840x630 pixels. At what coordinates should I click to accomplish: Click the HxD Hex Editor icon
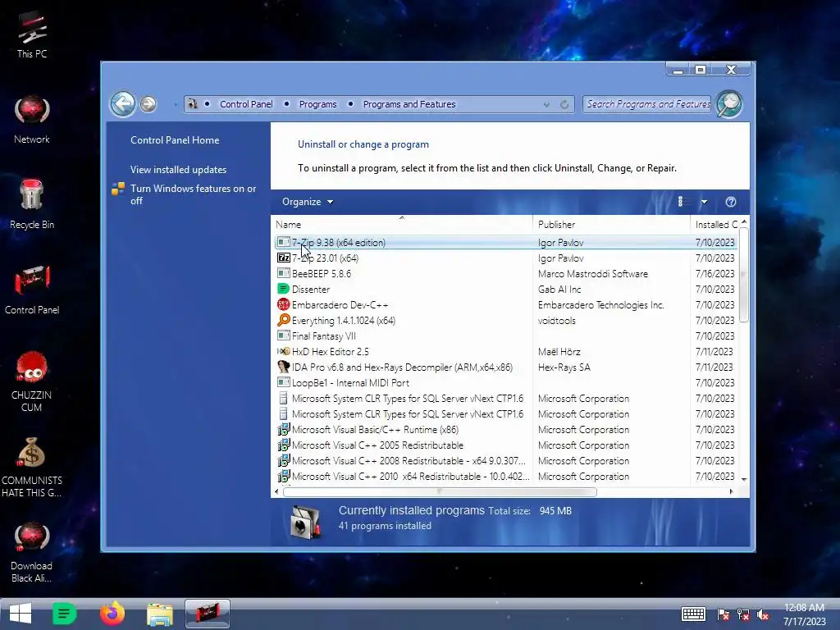click(x=283, y=351)
